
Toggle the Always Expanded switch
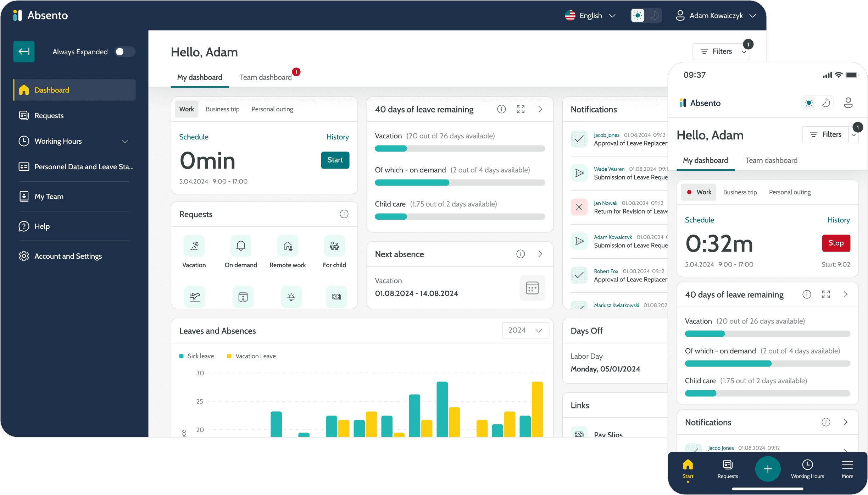pos(125,52)
